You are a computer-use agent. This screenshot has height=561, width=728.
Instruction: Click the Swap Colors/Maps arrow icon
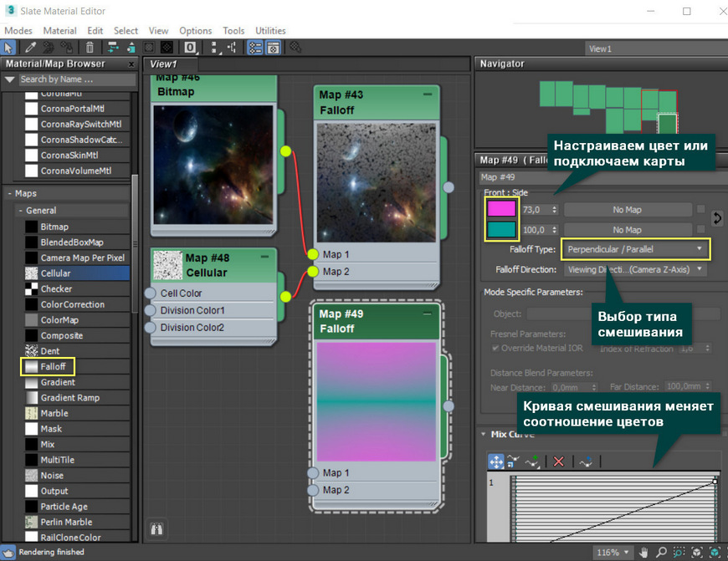[x=717, y=218]
